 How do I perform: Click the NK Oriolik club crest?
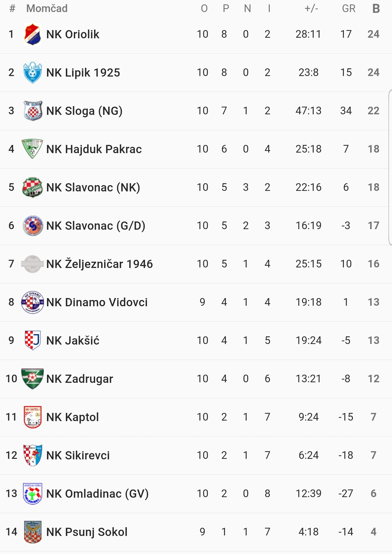pos(33,34)
